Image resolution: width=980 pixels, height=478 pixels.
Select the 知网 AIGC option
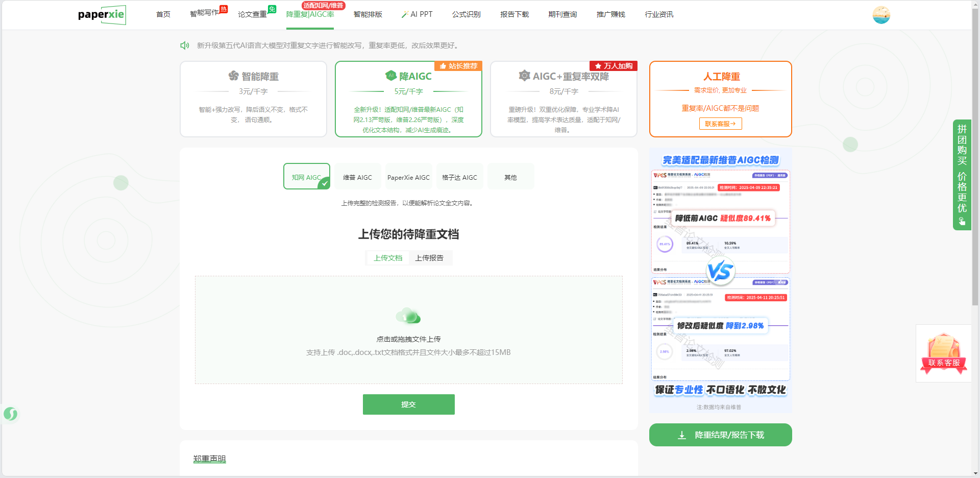(x=307, y=177)
